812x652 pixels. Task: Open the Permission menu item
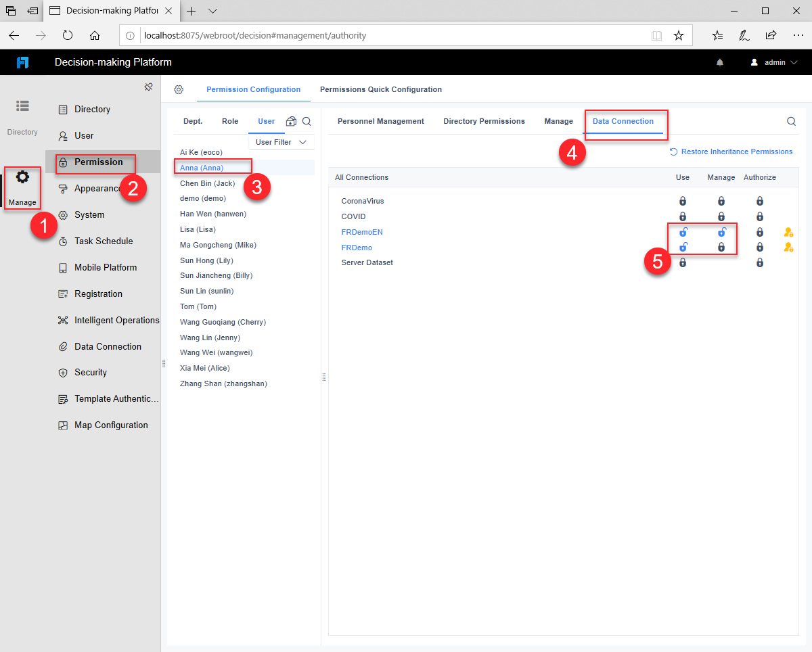[x=103, y=162]
